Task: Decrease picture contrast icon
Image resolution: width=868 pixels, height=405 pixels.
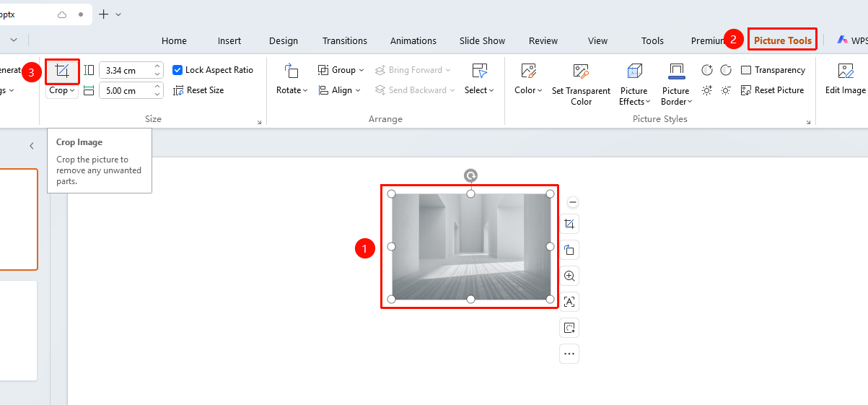Action: tap(726, 70)
